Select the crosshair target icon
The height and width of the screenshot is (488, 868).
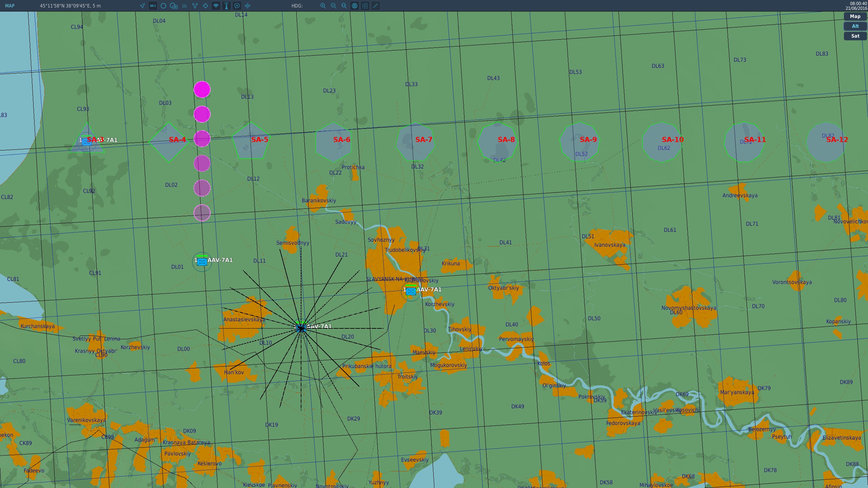(205, 6)
